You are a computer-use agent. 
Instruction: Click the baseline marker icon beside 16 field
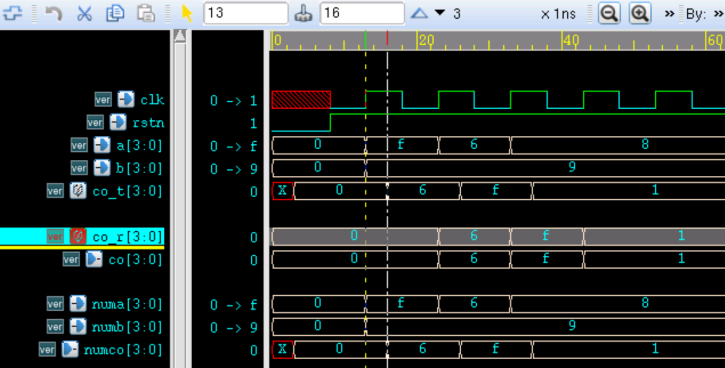(x=304, y=14)
